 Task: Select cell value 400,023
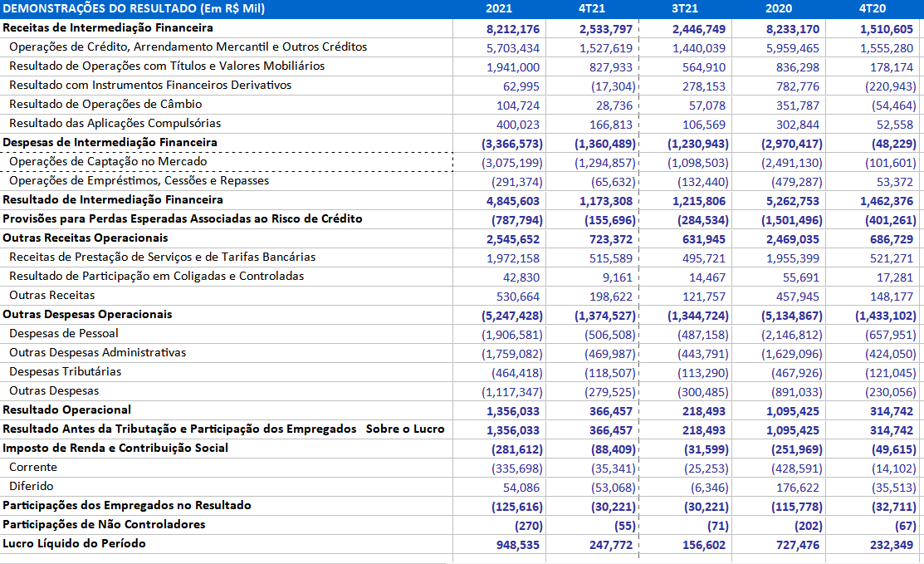tap(517, 125)
